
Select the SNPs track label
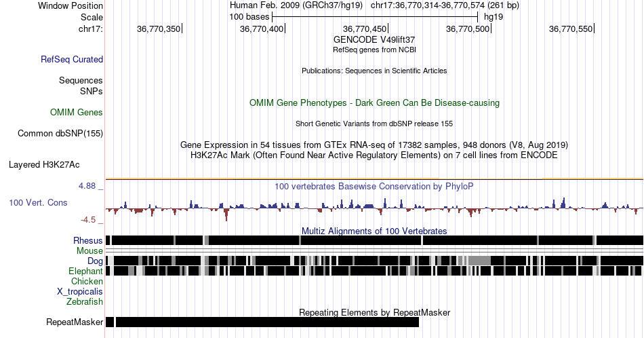92,91
